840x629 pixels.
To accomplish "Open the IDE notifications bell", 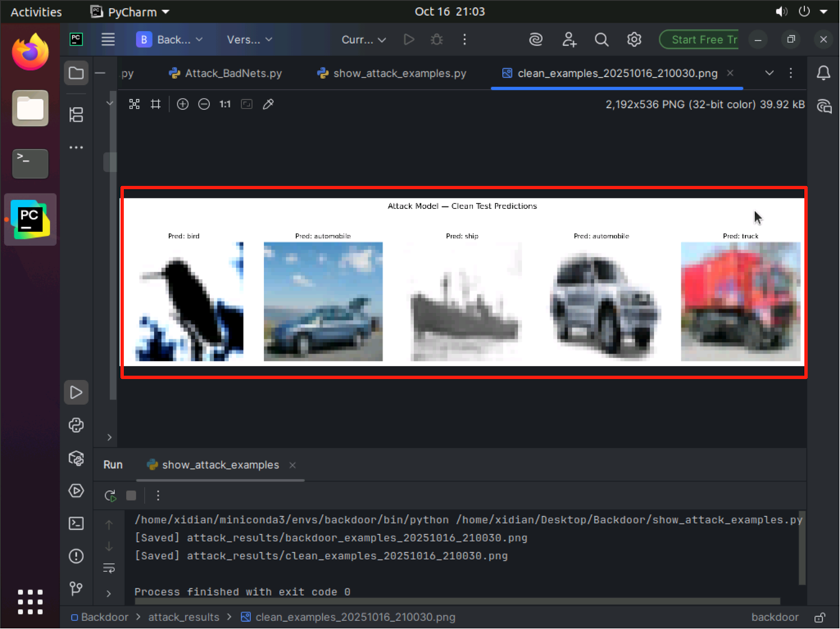I will coord(823,73).
